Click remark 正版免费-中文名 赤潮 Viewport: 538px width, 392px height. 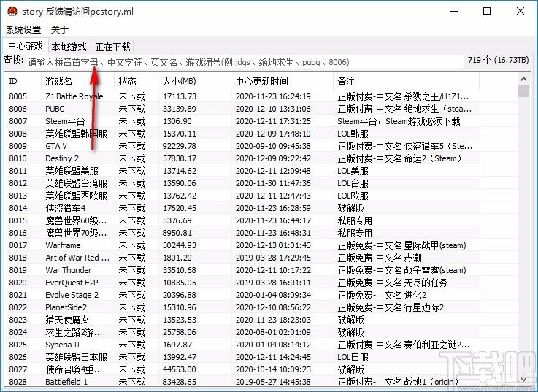point(380,258)
